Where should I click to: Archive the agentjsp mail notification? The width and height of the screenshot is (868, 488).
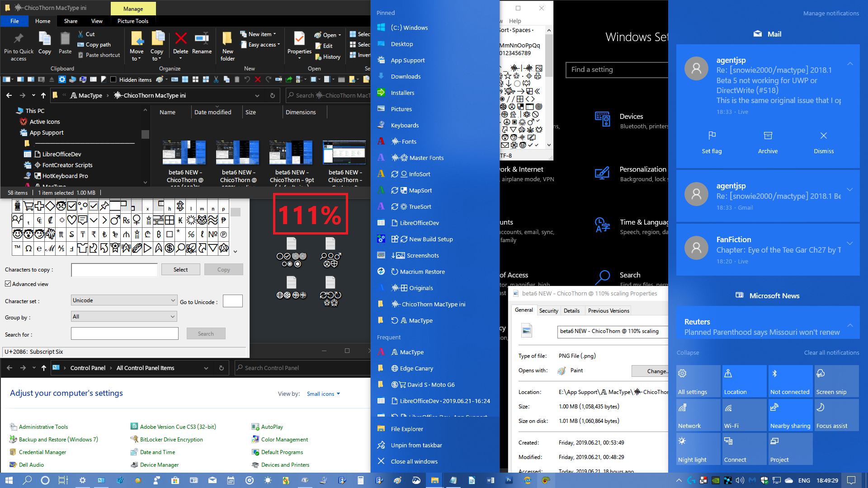(768, 142)
